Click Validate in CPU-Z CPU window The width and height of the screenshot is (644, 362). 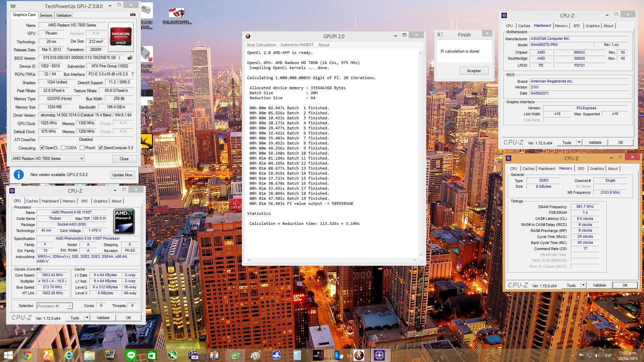(x=103, y=318)
